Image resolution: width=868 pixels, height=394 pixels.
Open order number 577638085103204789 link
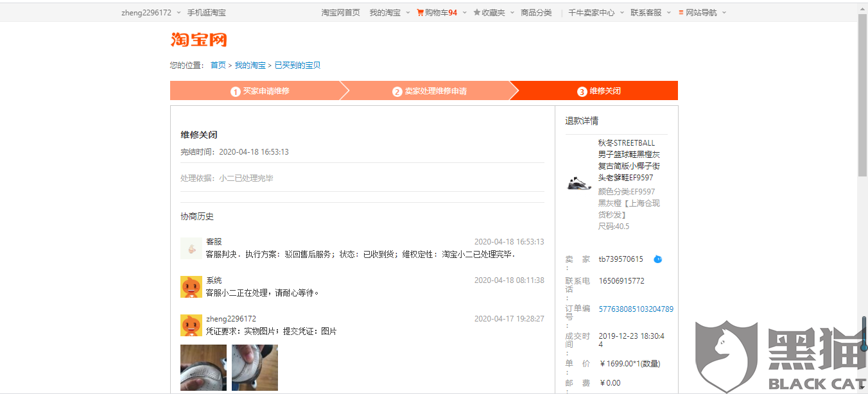pos(636,309)
